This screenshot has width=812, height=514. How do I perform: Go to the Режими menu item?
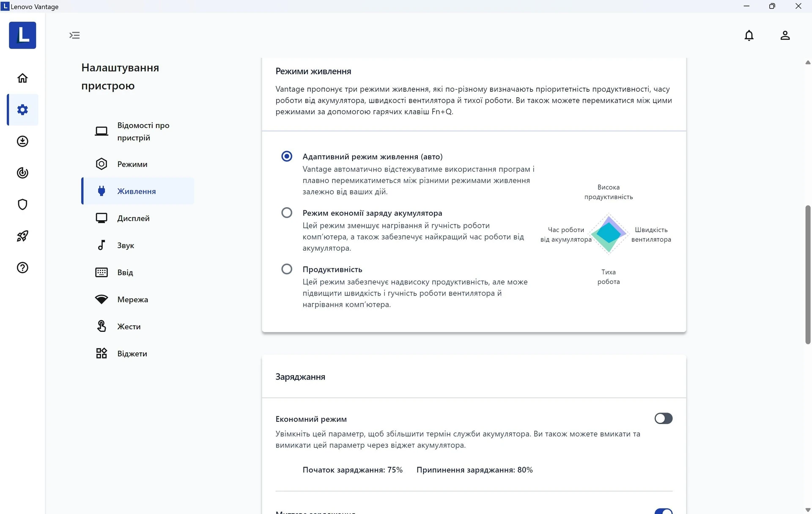tap(138, 164)
